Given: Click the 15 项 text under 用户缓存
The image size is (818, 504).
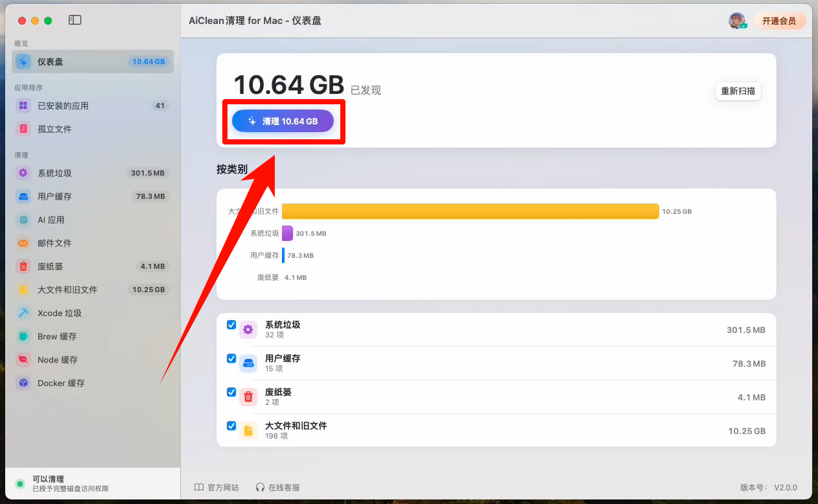Looking at the screenshot, I should click(274, 369).
